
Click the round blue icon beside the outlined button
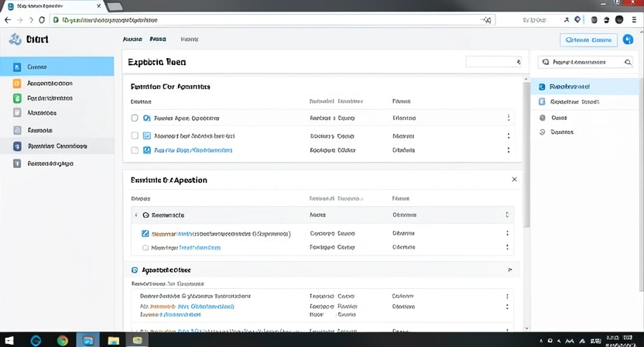coord(628,40)
